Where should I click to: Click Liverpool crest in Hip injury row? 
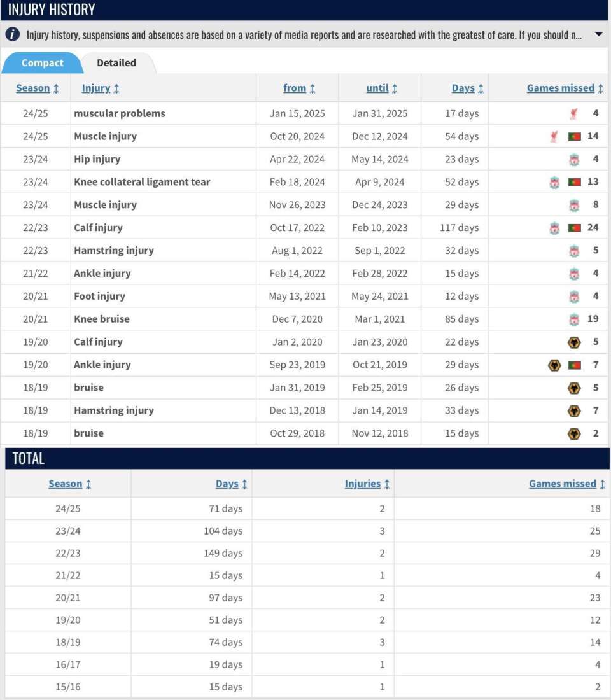(x=574, y=159)
